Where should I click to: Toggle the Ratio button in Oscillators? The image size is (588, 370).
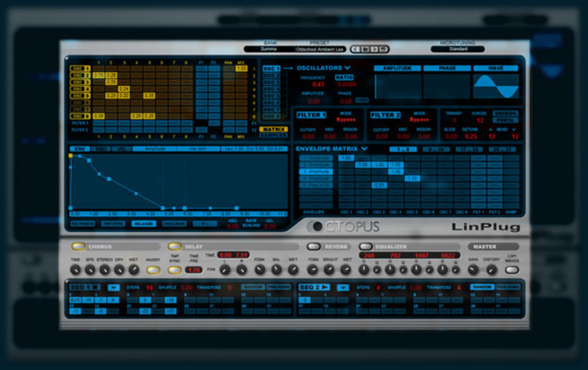click(x=344, y=77)
